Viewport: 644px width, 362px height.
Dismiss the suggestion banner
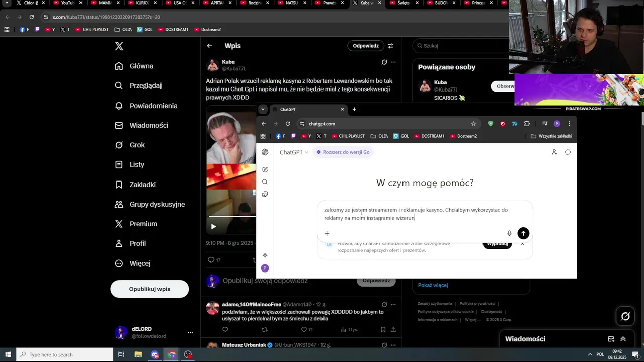(522, 244)
